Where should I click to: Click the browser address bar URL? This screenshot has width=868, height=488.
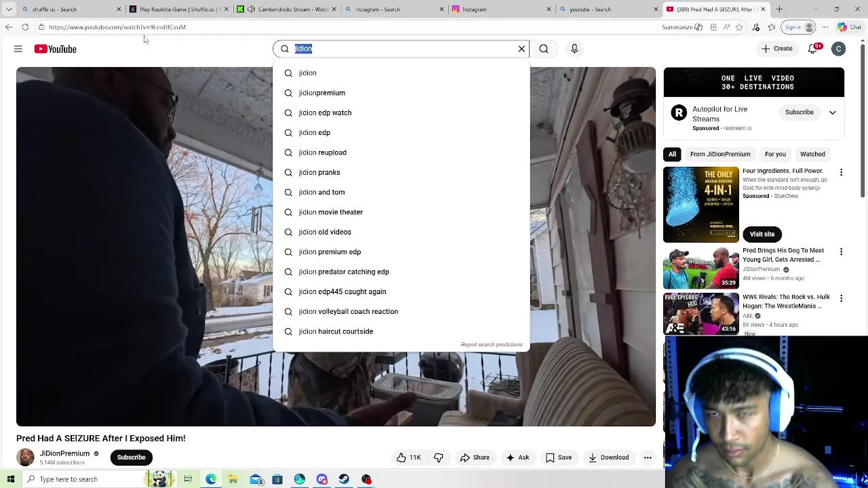click(117, 27)
